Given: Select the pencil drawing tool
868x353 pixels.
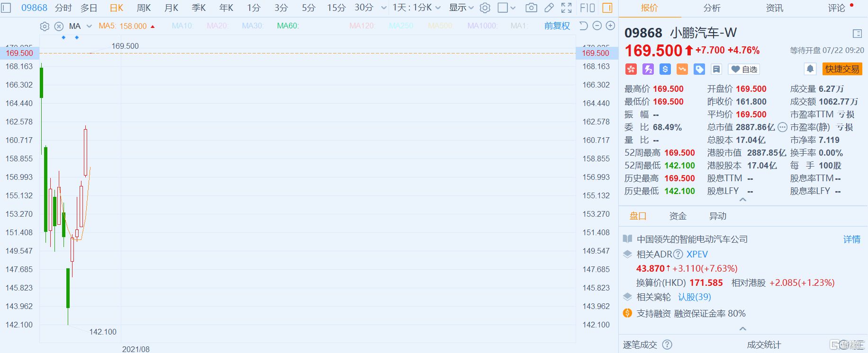Looking at the screenshot, I should click(x=549, y=8).
